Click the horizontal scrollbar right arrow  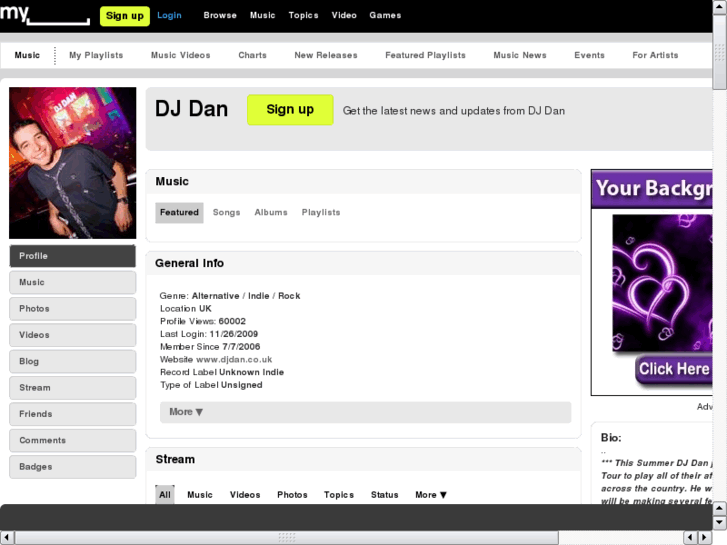pyautogui.click(x=705, y=538)
